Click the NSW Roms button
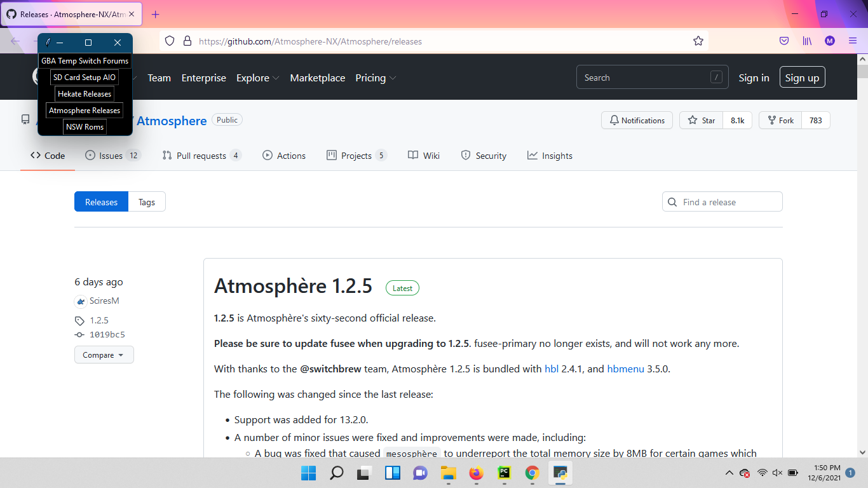 pos(85,127)
